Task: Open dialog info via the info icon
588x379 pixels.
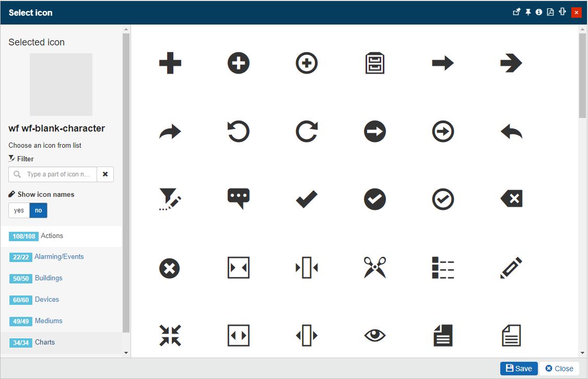Action: [x=539, y=11]
